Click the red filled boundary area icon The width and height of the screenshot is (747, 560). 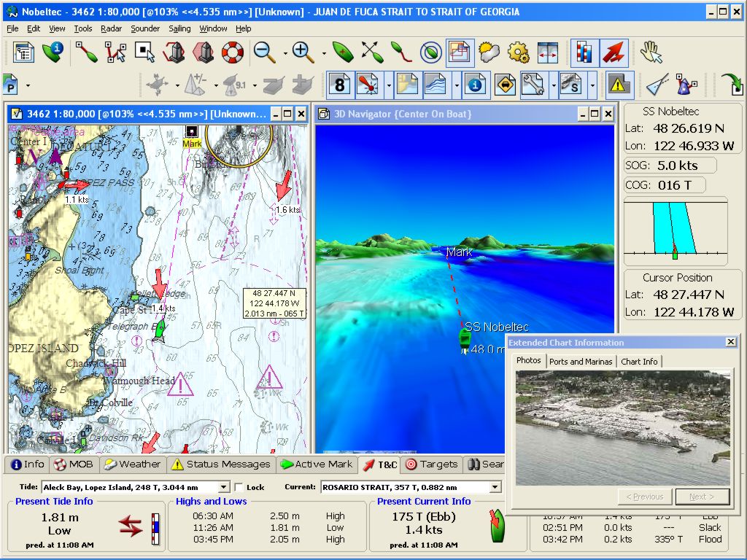pyautogui.click(x=204, y=52)
